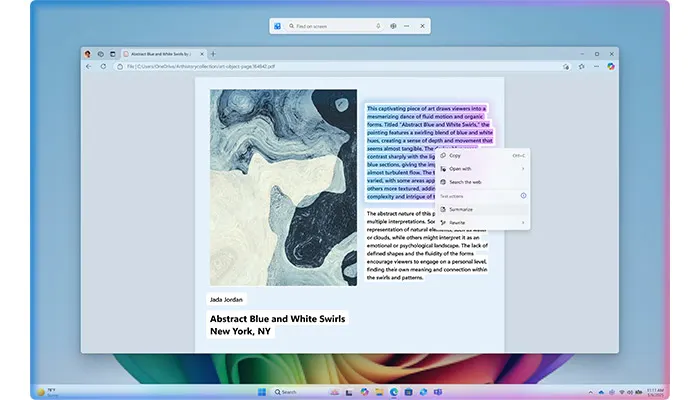
Task: Click the Find on screen search field
Action: (x=334, y=26)
